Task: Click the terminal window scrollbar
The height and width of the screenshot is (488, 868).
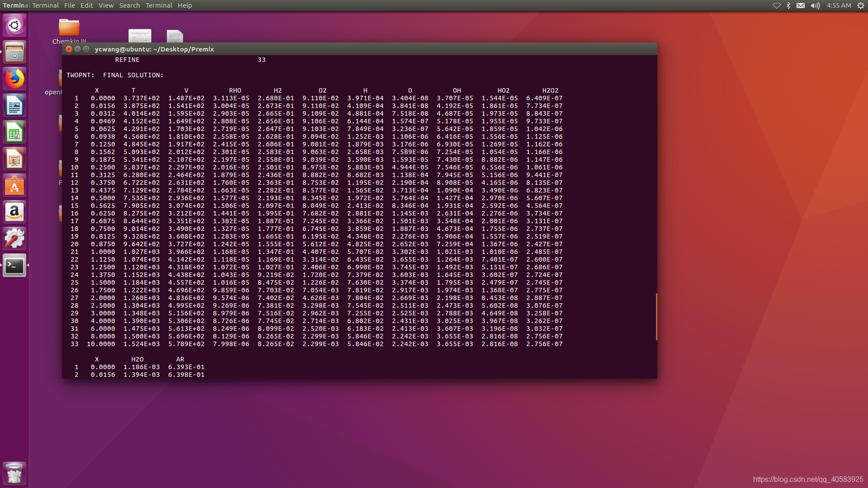Action: point(656,317)
